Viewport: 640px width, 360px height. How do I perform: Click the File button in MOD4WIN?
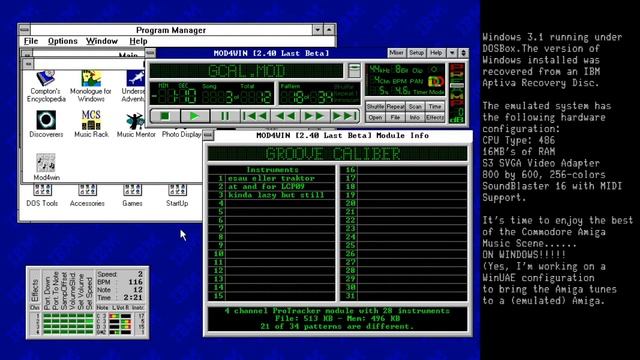395,118
